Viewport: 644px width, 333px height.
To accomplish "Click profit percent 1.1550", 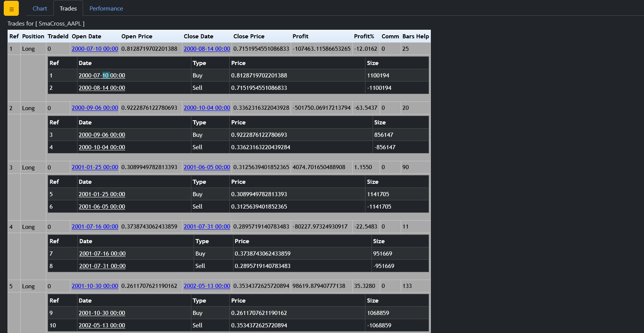I will click(363, 167).
